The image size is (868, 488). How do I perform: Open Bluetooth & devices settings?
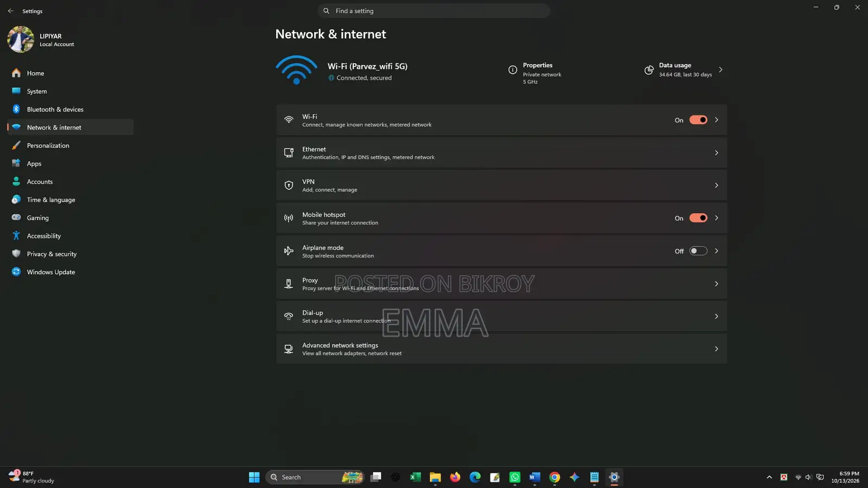(x=71, y=110)
